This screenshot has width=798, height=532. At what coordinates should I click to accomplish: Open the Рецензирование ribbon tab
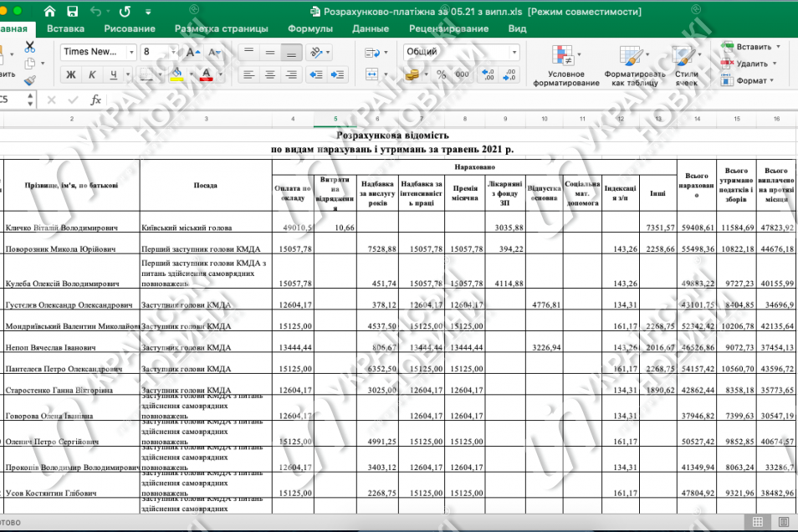(x=448, y=28)
